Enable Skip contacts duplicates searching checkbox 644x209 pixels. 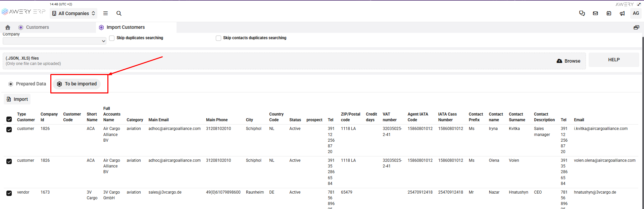coord(218,38)
